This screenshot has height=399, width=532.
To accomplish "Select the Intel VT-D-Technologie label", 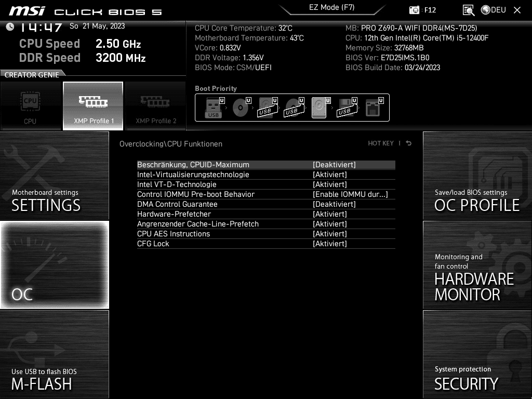I will (177, 184).
